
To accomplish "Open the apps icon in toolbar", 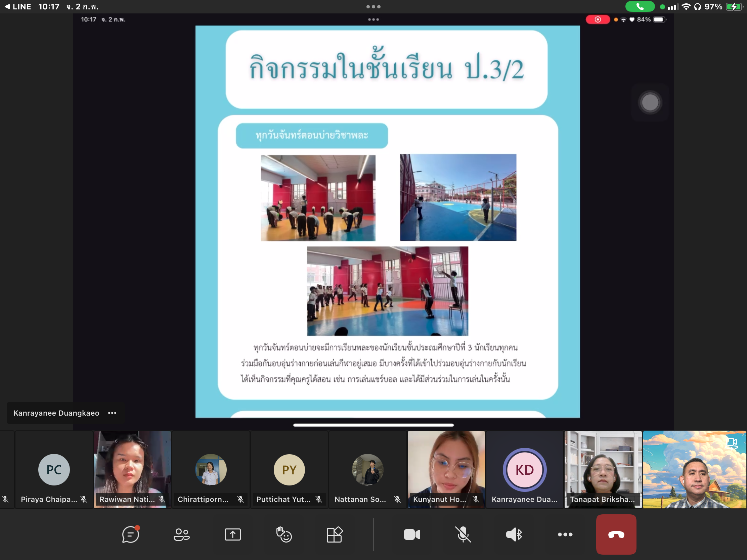I will pyautogui.click(x=334, y=534).
